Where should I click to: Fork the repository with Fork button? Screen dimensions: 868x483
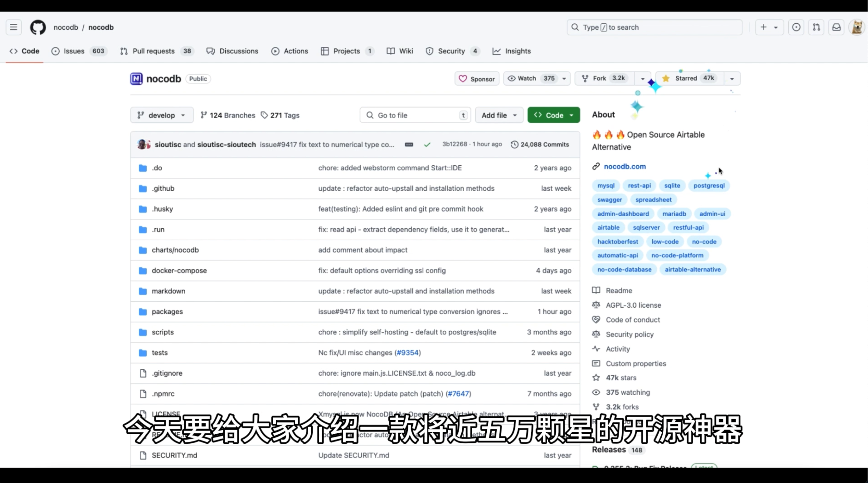pos(605,79)
